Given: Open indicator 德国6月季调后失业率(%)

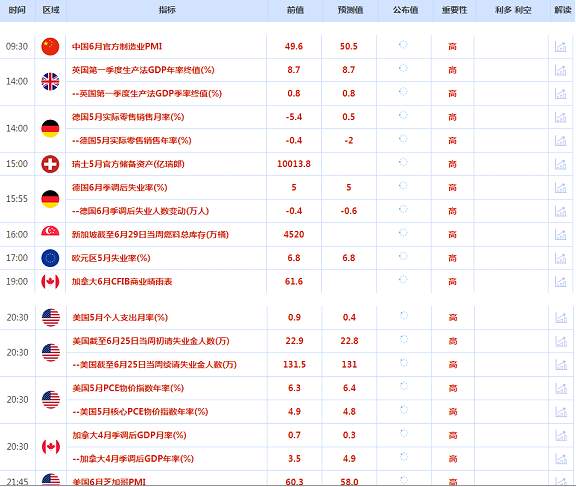Looking at the screenshot, I should pos(119,188).
